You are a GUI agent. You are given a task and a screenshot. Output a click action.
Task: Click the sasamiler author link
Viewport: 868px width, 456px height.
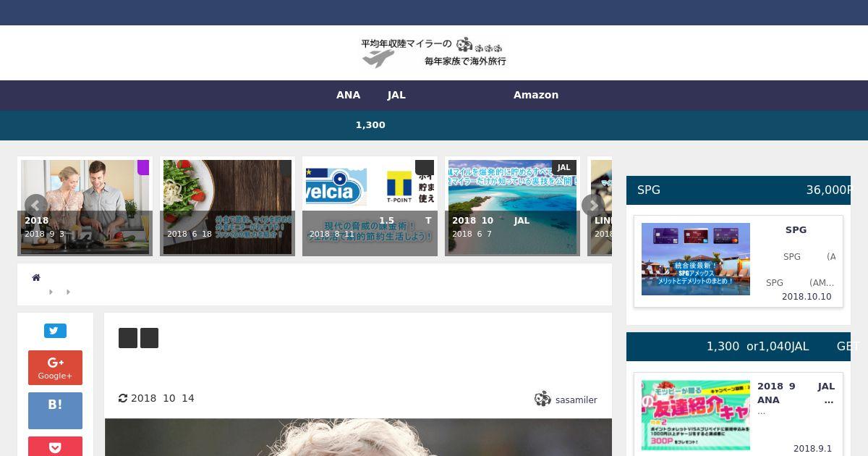point(576,400)
